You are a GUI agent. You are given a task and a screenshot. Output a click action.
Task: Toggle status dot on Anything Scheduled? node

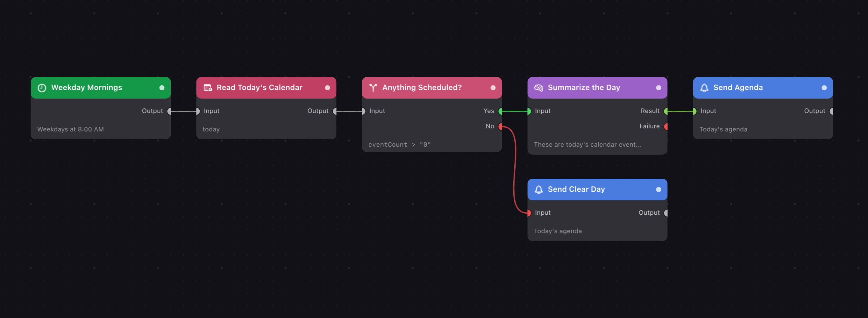pyautogui.click(x=493, y=88)
